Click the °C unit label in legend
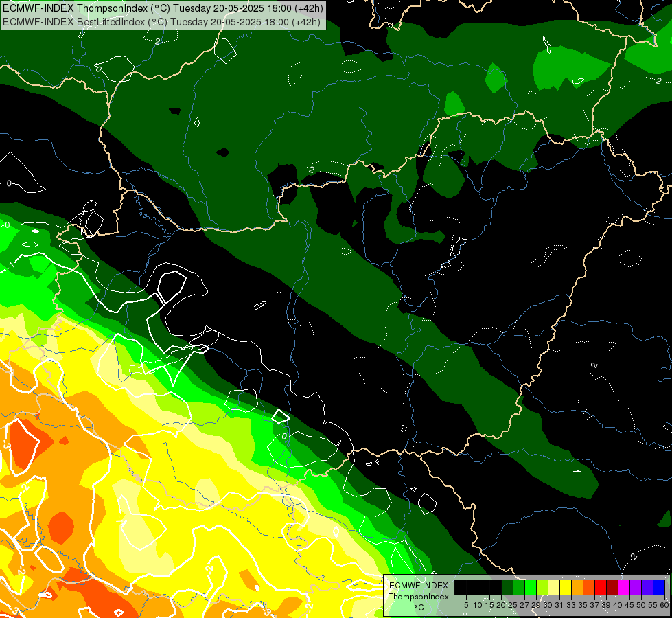Image resolution: width=672 pixels, height=618 pixels. (419, 607)
